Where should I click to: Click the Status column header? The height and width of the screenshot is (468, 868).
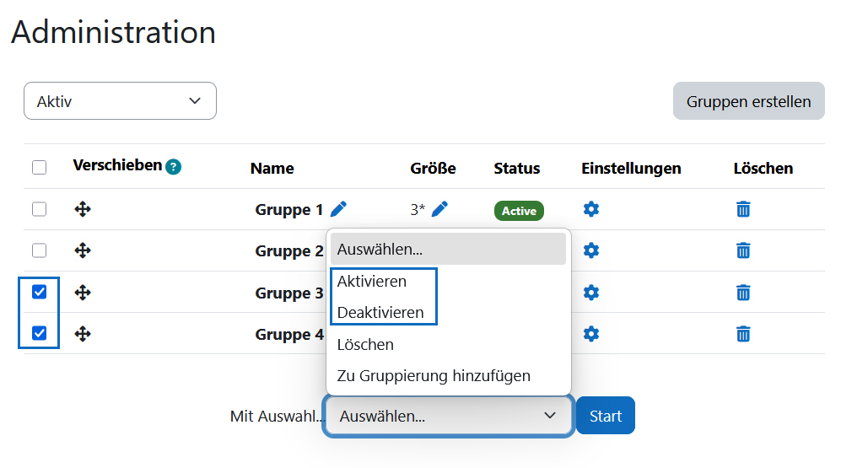click(517, 168)
